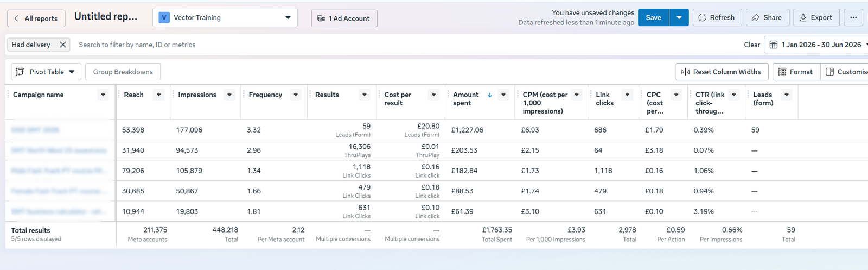Open the campaign with 10,944 reach
868x270 pixels.
(59, 211)
